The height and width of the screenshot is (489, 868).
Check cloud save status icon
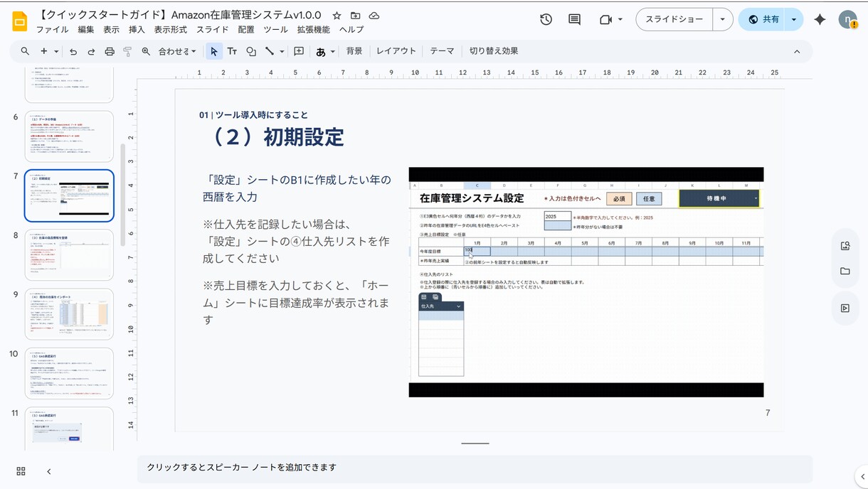point(374,16)
